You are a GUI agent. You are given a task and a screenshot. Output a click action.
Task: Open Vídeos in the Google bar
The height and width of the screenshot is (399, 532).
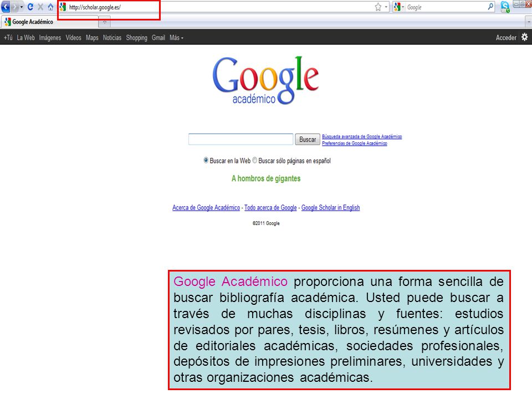point(73,38)
